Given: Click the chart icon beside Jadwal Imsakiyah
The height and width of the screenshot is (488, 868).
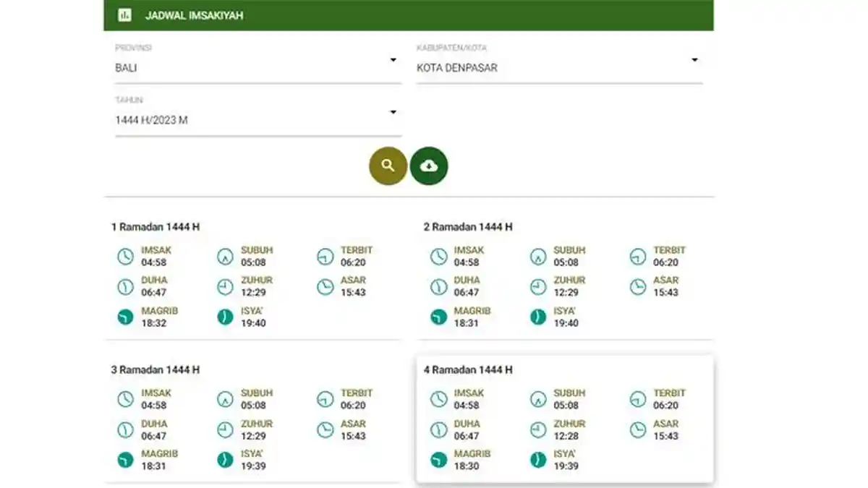Looking at the screenshot, I should click(124, 15).
